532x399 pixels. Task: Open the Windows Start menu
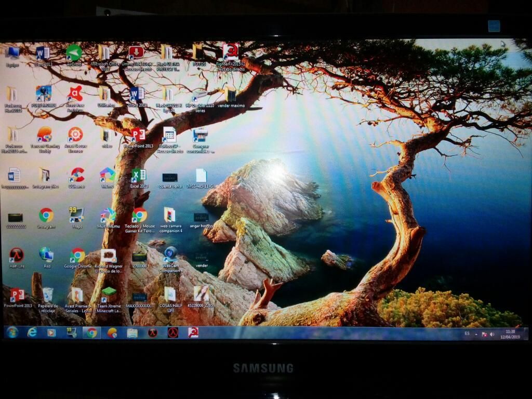(x=12, y=333)
